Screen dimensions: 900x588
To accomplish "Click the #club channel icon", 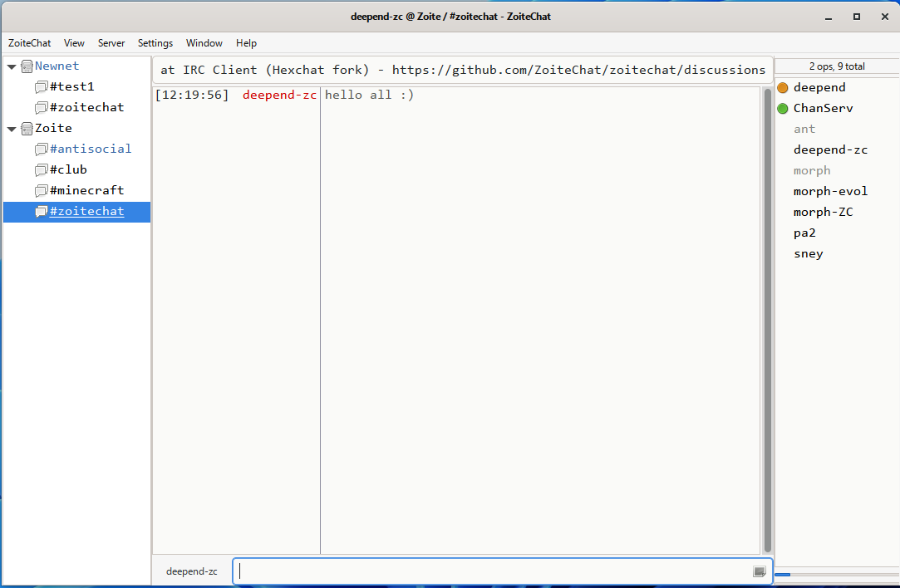I will pyautogui.click(x=41, y=169).
